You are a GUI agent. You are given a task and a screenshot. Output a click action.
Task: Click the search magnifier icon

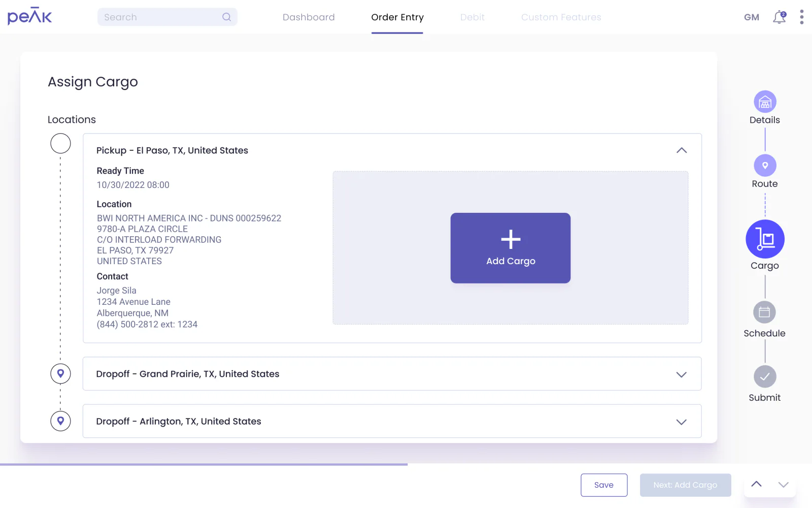point(226,17)
